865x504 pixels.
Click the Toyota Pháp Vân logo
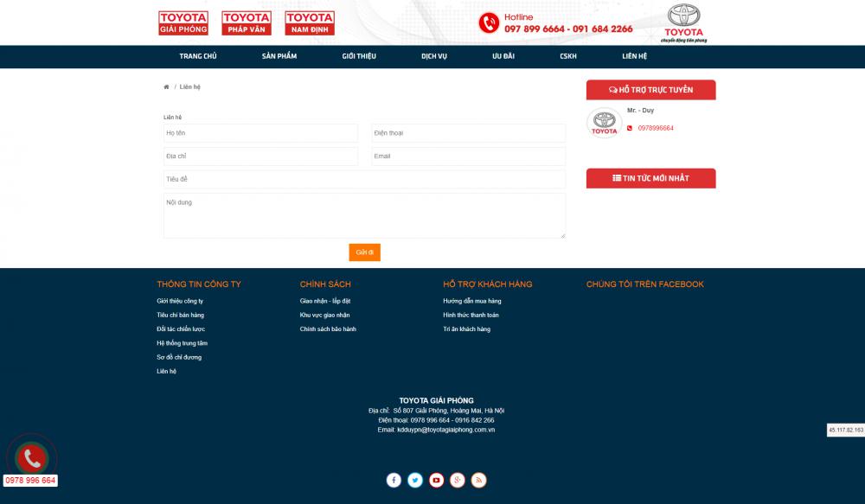coord(247,22)
